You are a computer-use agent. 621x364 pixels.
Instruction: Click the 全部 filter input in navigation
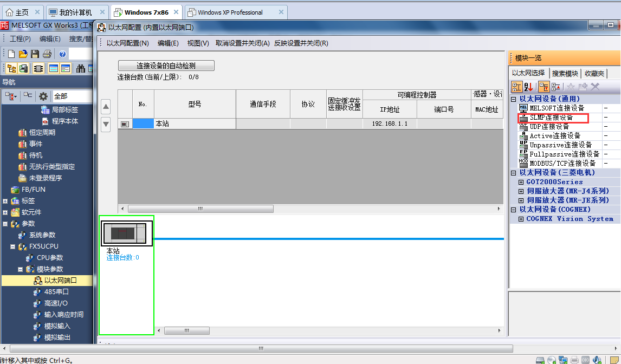72,96
